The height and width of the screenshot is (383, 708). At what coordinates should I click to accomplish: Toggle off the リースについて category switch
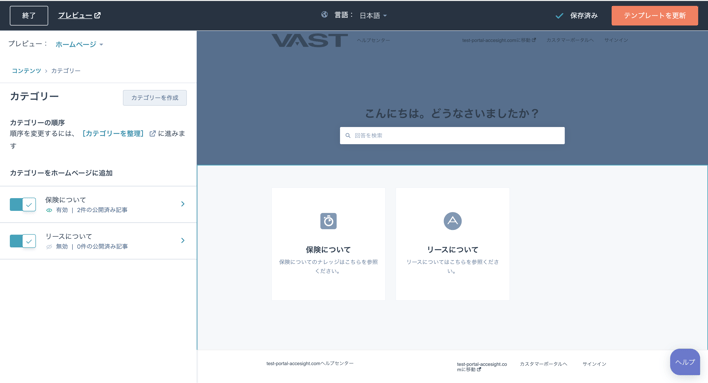23,241
